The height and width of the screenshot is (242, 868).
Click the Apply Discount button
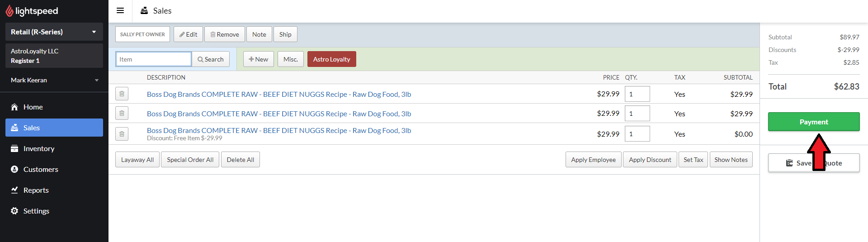pos(650,160)
